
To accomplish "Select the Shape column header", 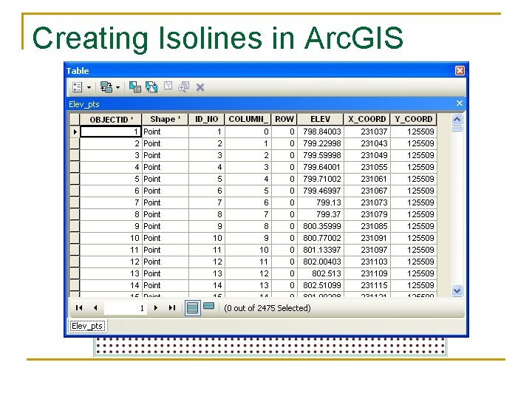I will click(165, 120).
